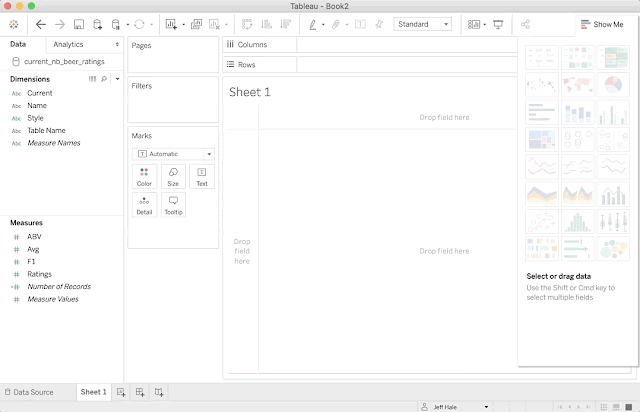The image size is (640, 412).
Task: Select the Style dimension field
Action: point(35,118)
